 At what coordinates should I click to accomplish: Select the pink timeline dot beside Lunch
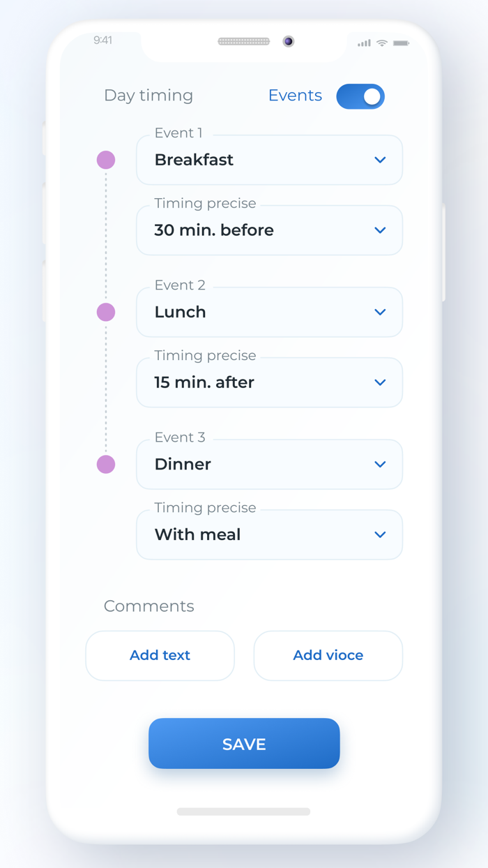[x=105, y=312]
